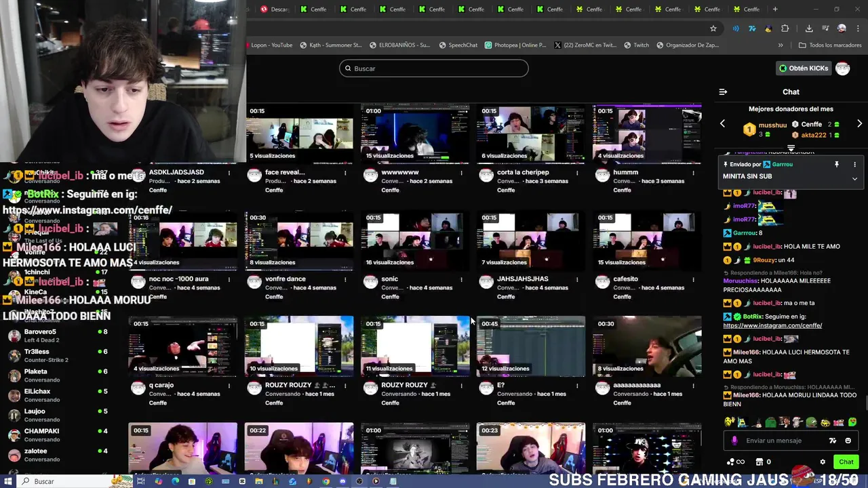Open the Lopon - YouTube bookmark
This screenshot has width=868, height=488.
tap(271, 45)
